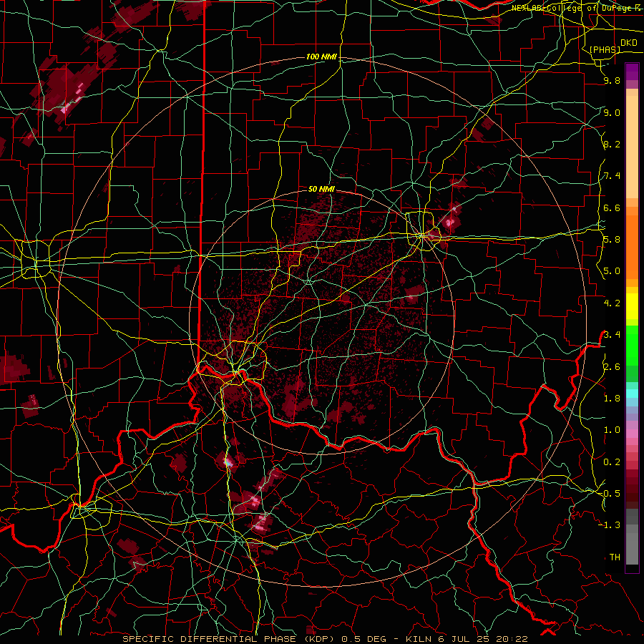Screen dimensions: 644x644
Task: Click the '5.0' scale value
Action: pos(612,271)
